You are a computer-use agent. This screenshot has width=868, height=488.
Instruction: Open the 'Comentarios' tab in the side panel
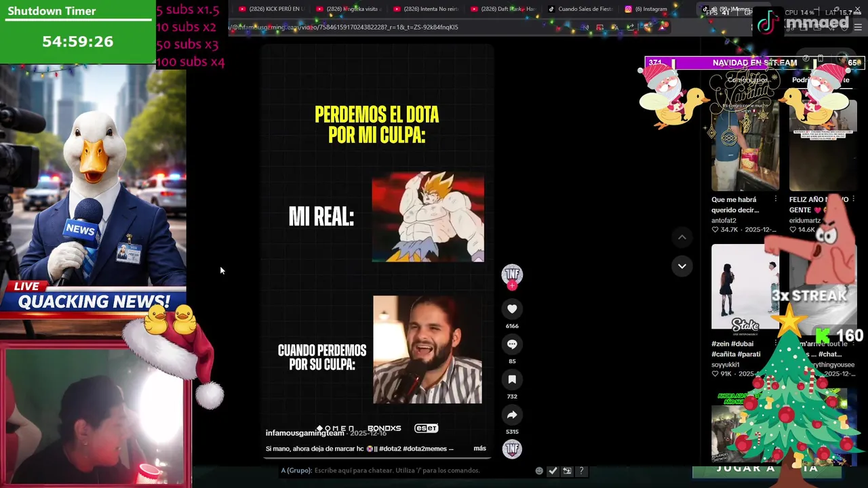click(x=747, y=80)
